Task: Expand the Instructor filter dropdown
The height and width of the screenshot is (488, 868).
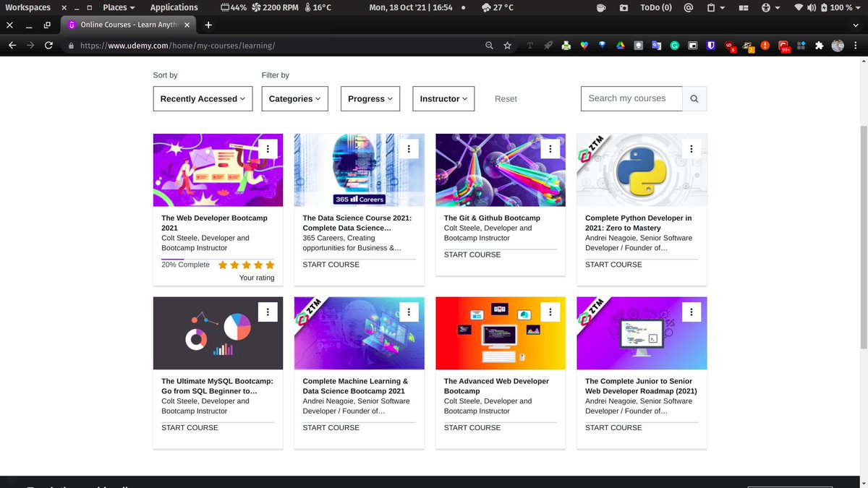Action: pyautogui.click(x=443, y=99)
